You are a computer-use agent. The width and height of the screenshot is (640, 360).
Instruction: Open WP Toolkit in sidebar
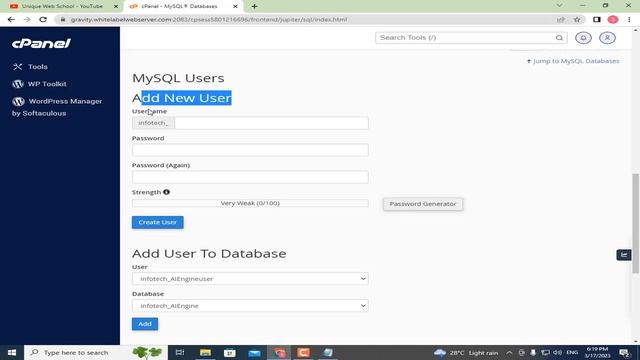point(39,84)
